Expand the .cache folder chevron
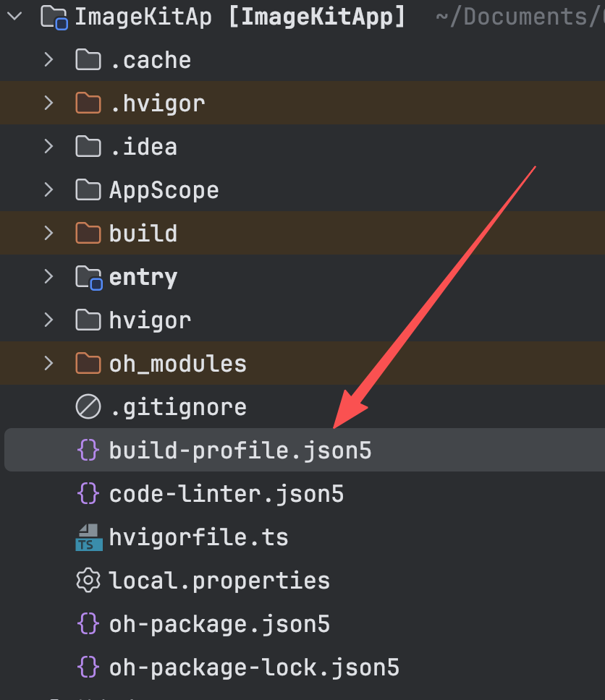The image size is (605, 700). [48, 59]
